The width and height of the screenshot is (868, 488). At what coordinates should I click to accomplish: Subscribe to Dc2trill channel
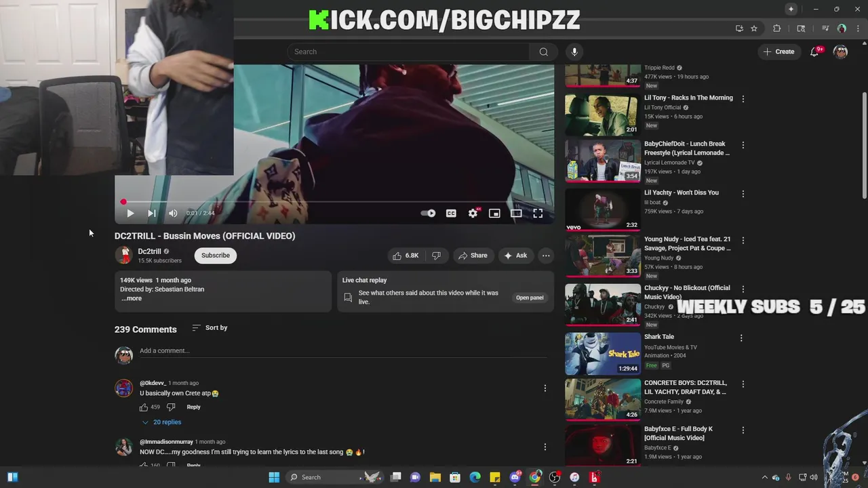pos(216,256)
